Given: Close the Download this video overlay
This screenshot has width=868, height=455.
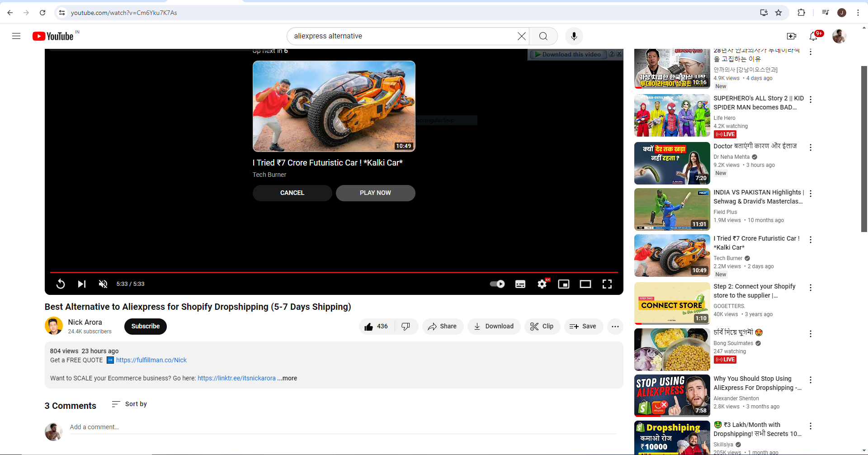Looking at the screenshot, I should point(619,54).
